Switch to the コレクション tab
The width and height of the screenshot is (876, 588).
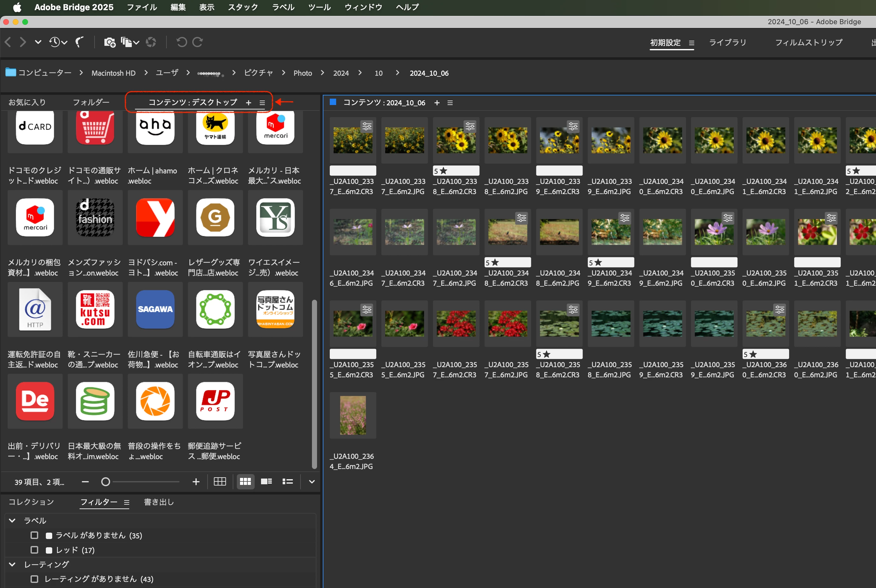coord(31,502)
